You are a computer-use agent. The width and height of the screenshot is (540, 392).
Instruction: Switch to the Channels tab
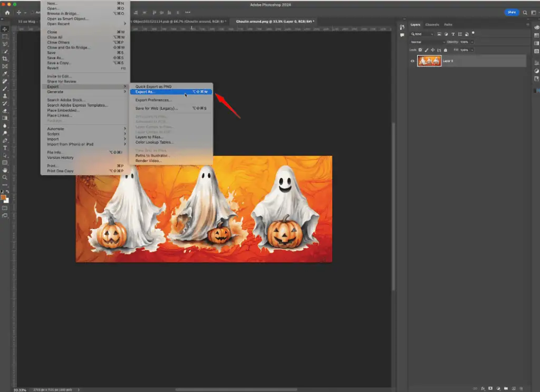[x=432, y=24]
